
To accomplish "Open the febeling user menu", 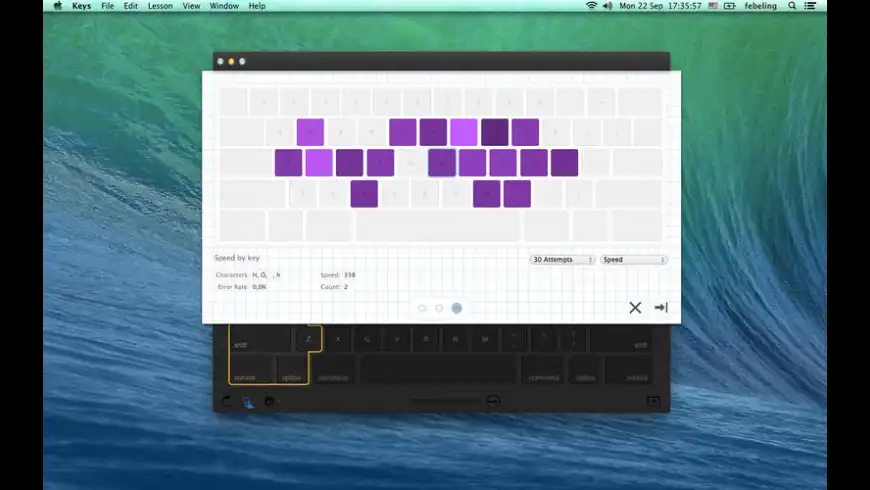I will click(760, 6).
